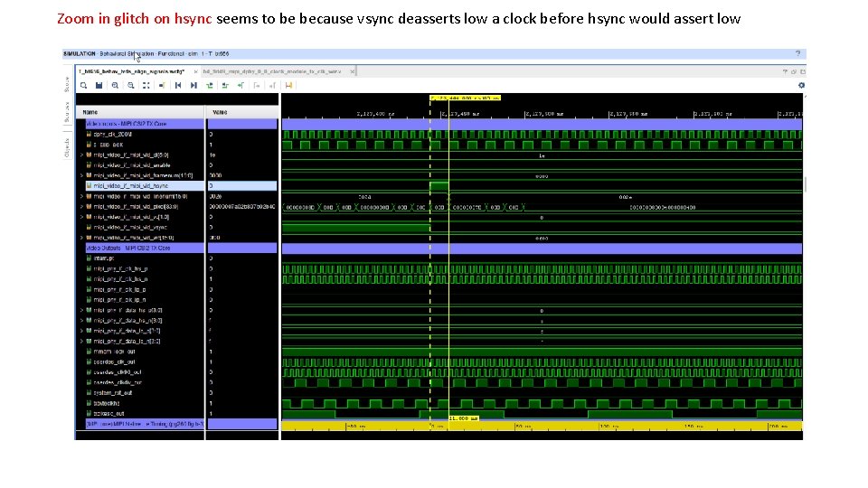Jump to previous transition
The width and height of the screenshot is (868, 488).
tap(209, 85)
